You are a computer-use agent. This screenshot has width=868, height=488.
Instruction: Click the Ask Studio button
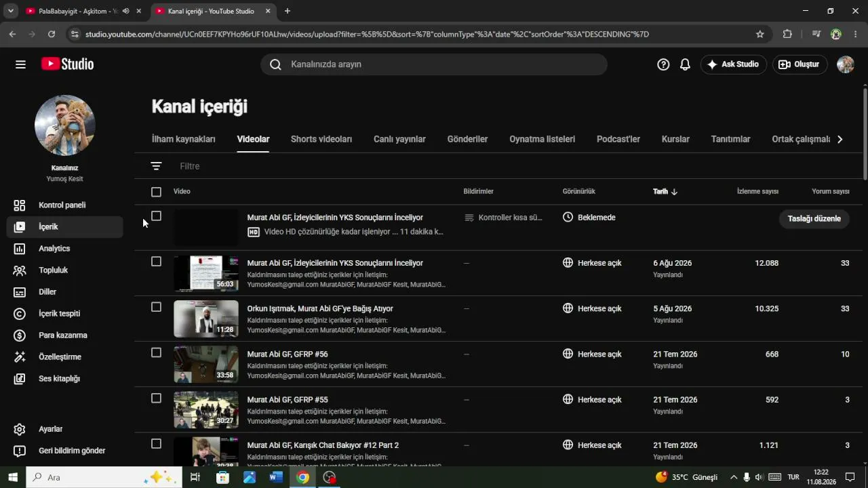[x=734, y=64]
